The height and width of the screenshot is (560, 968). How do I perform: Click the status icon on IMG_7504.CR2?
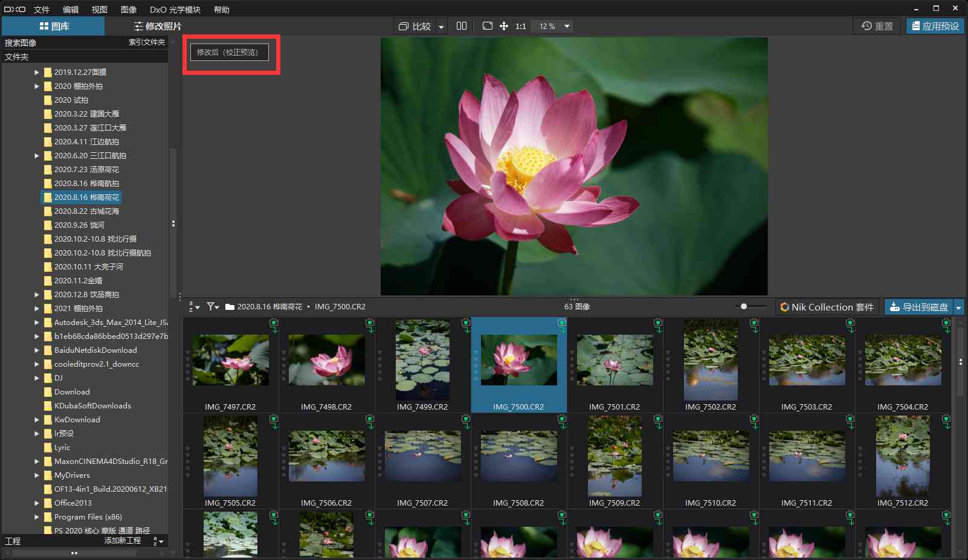946,326
